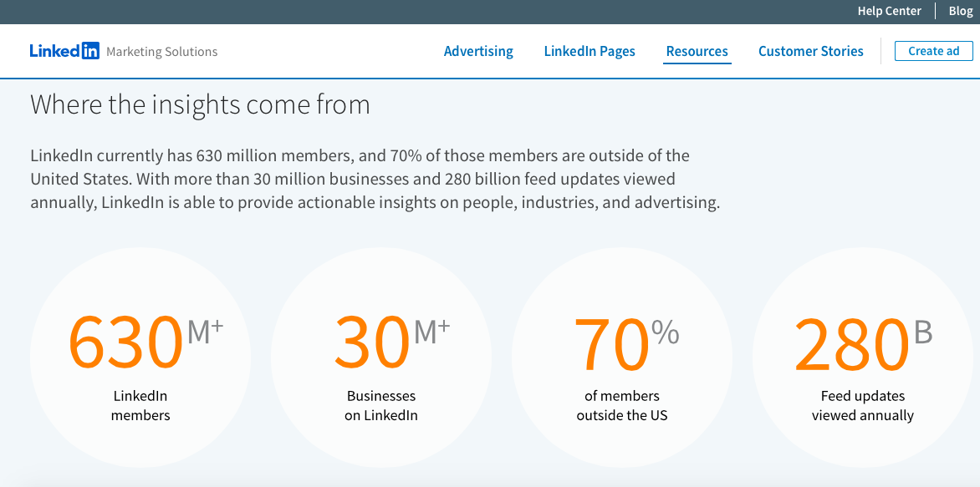980x487 pixels.
Task: Click the orange 280 statistic number
Action: tap(851, 342)
